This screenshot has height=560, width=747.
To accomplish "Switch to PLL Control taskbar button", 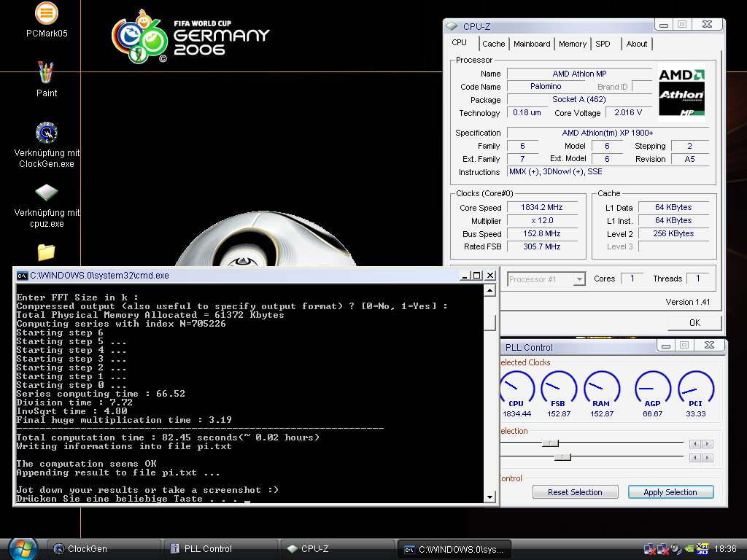I will click(x=221, y=549).
